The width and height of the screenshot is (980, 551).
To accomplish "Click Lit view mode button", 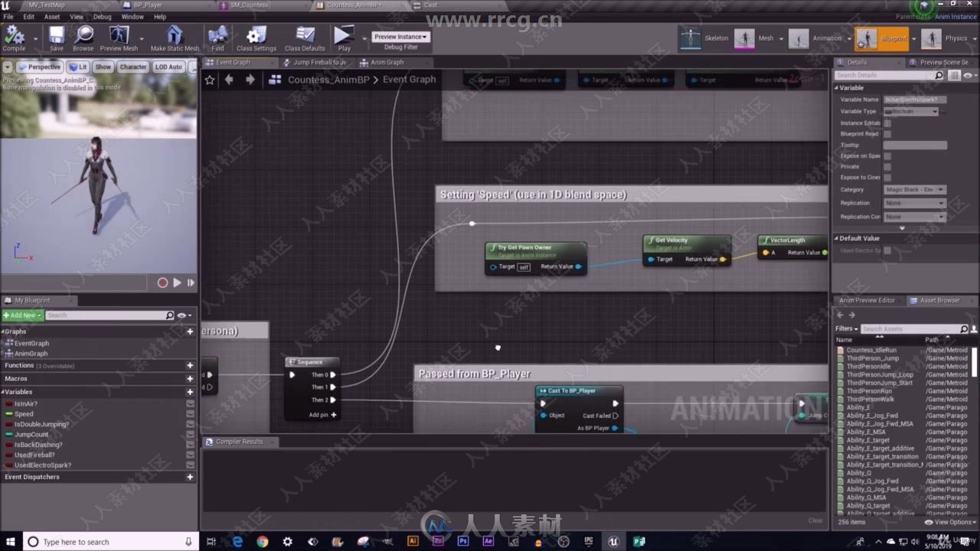I will [x=77, y=67].
